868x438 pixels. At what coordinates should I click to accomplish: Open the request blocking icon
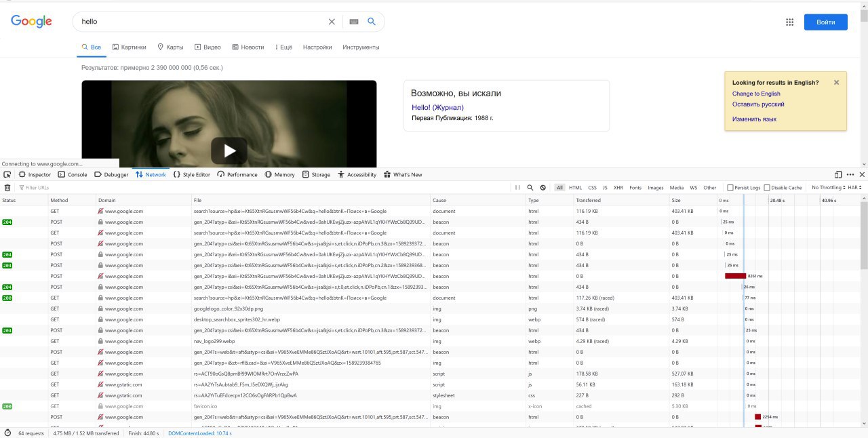pos(543,188)
